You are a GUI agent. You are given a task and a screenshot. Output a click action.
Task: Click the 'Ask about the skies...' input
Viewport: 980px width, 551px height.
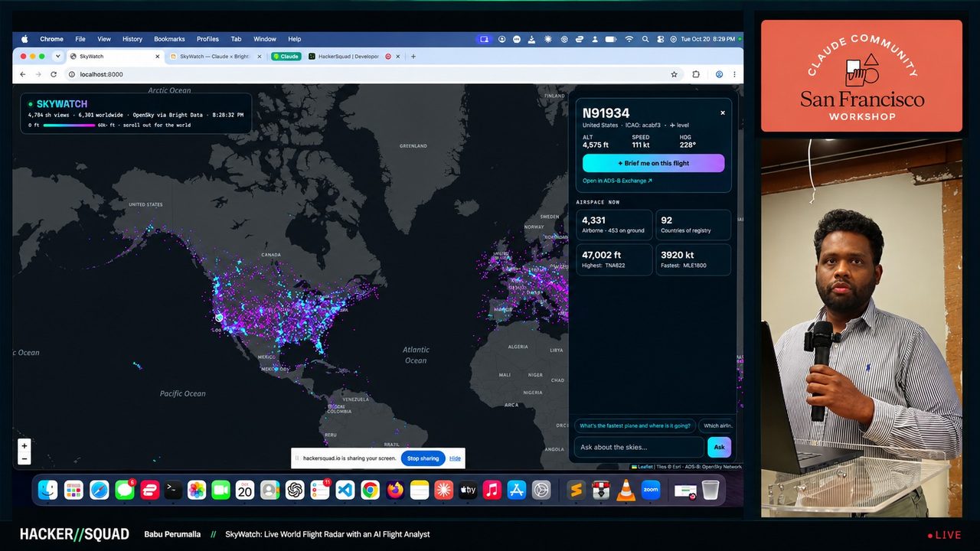coord(639,447)
